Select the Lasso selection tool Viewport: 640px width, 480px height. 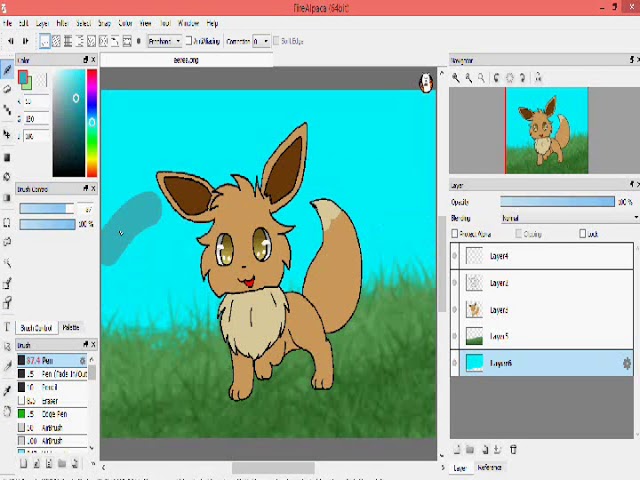click(7, 242)
